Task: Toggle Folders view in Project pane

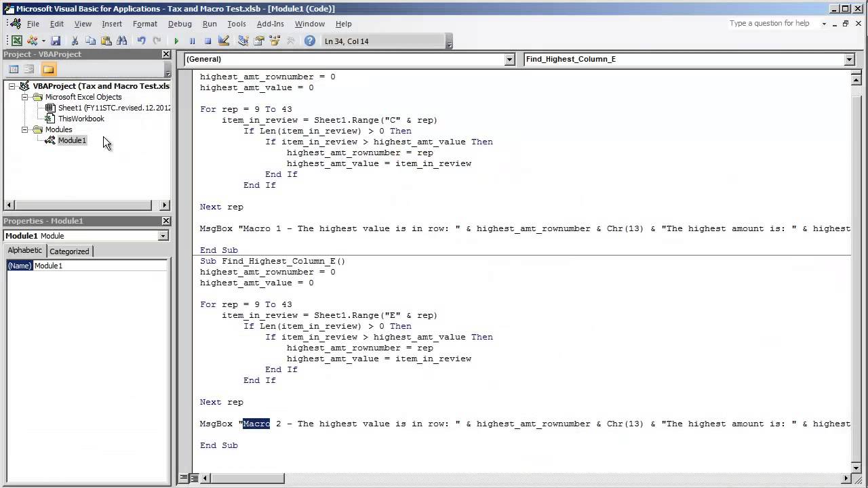Action: 48,69
